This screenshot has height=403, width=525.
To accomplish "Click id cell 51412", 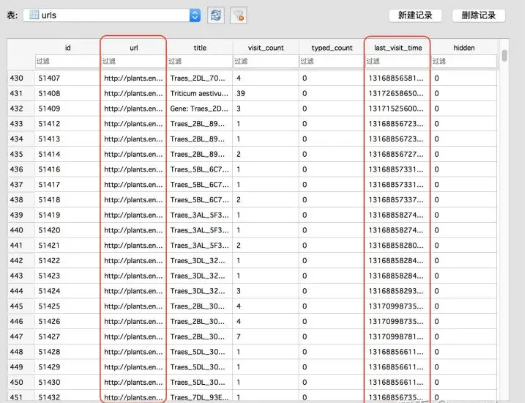I will coord(67,124).
